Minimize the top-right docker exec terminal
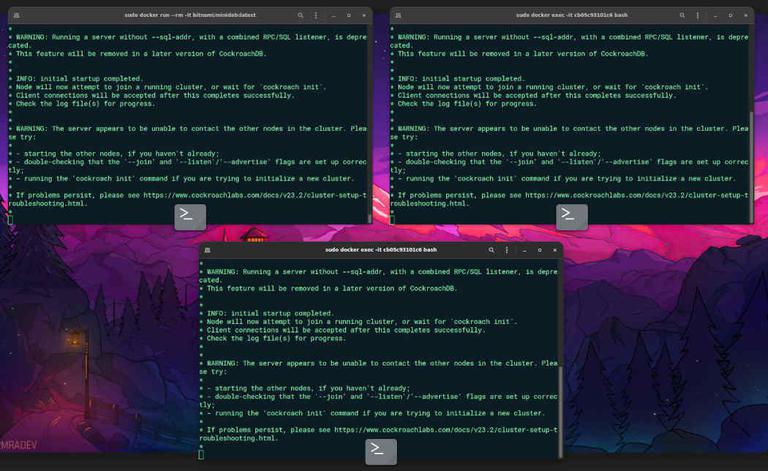This screenshot has width=768, height=471. click(x=715, y=16)
